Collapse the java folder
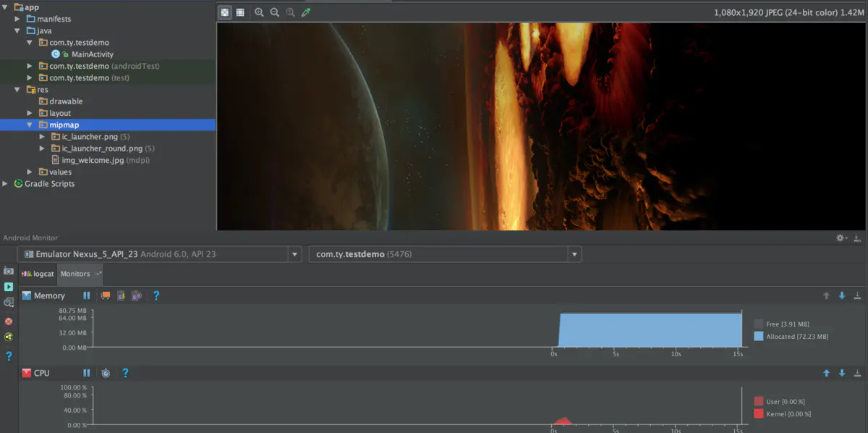The height and width of the screenshot is (433, 868). [18, 30]
